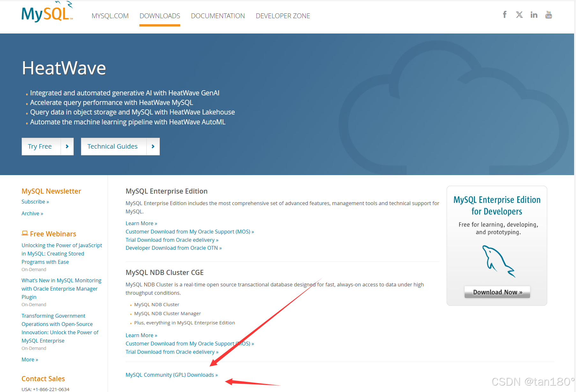This screenshot has width=576, height=392.
Task: Click the Download Now button
Action: click(x=497, y=292)
